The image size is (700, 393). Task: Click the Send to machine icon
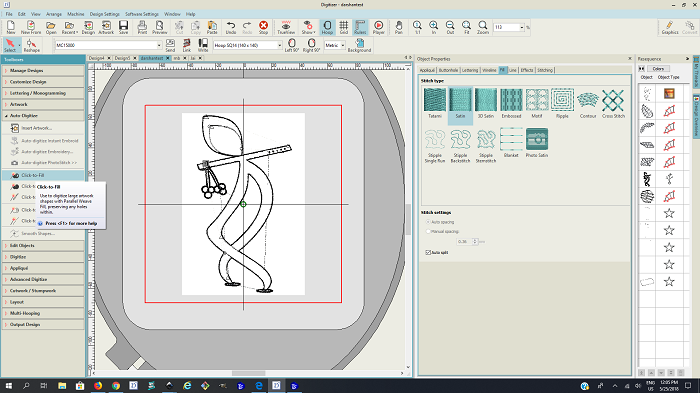pyautogui.click(x=170, y=45)
